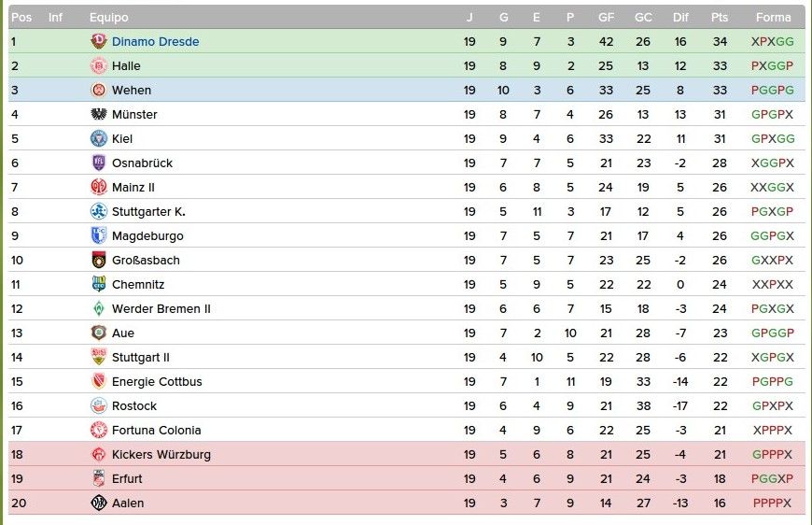Click the Kiel club badge

tap(98, 138)
